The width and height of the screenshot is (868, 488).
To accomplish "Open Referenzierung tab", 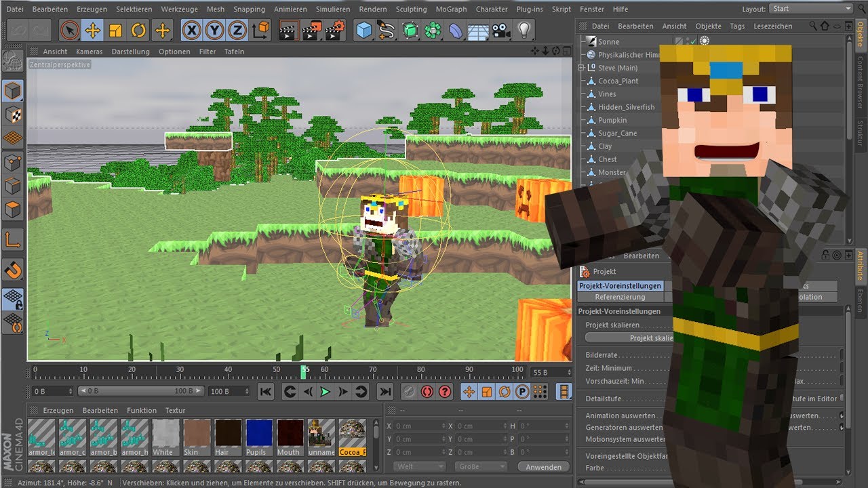I will (620, 297).
